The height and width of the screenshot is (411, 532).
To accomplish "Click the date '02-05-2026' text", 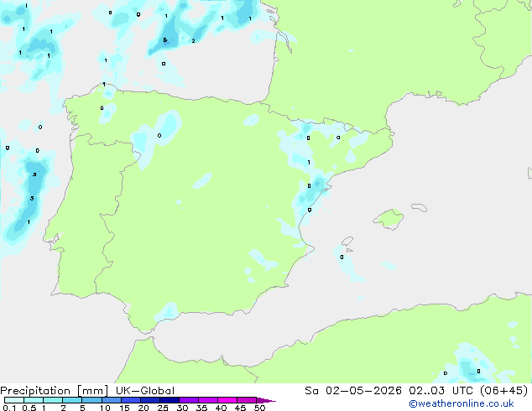I will click(x=363, y=391).
